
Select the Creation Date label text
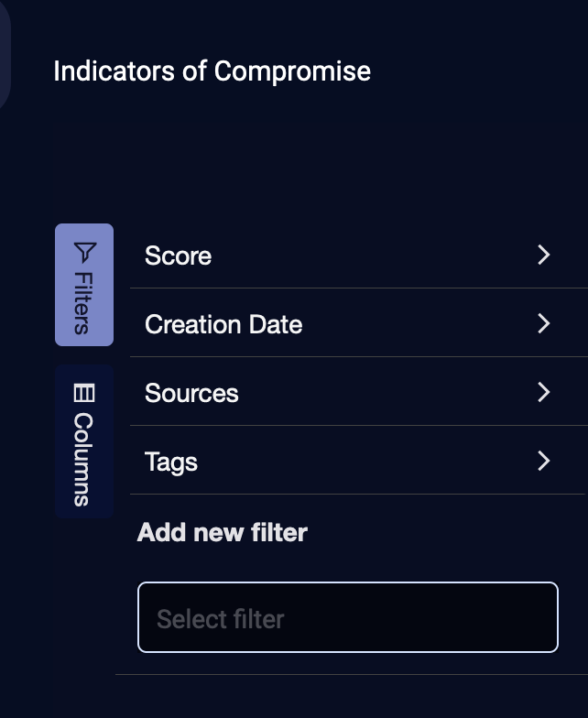[x=223, y=324]
